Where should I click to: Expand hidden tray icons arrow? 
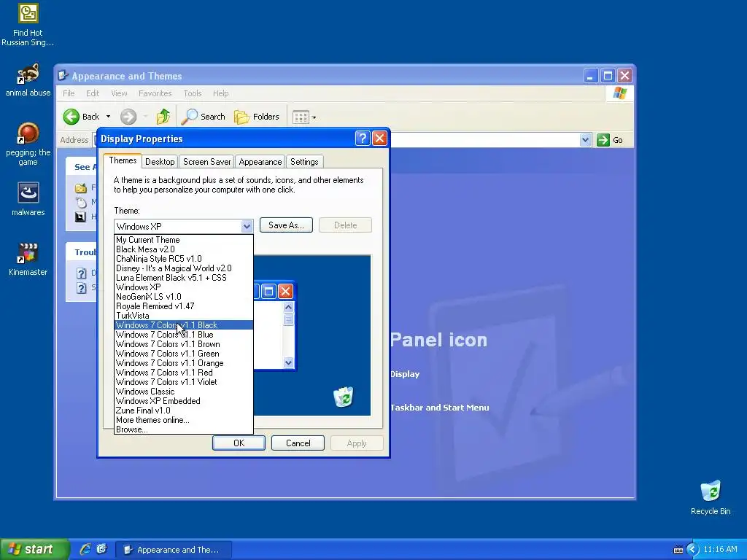[x=693, y=550]
